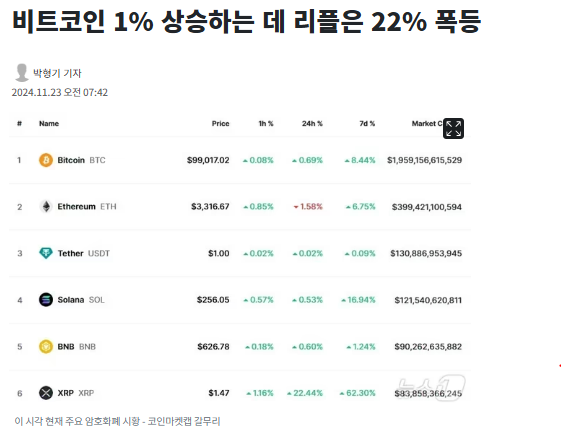Click the image caption mentioning 코인마켓캡 갈무리
The height and width of the screenshot is (438, 561).
[117, 421]
